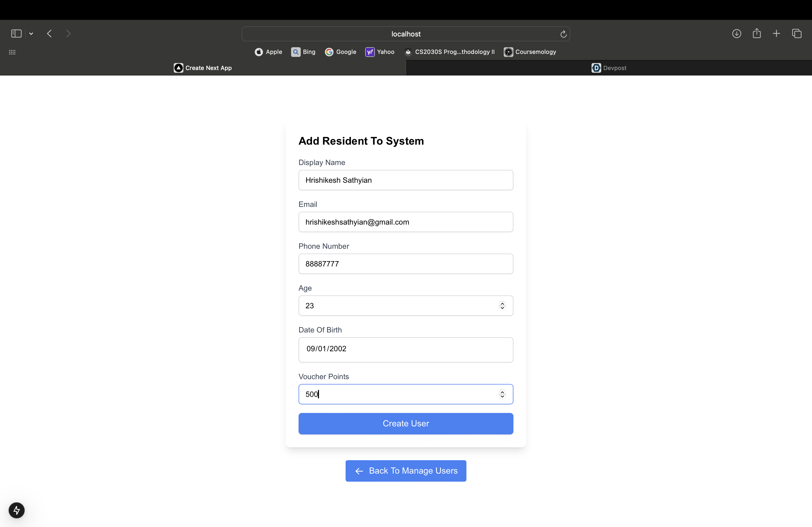Open the Coursemology bookmark
812x527 pixels.
(530, 52)
